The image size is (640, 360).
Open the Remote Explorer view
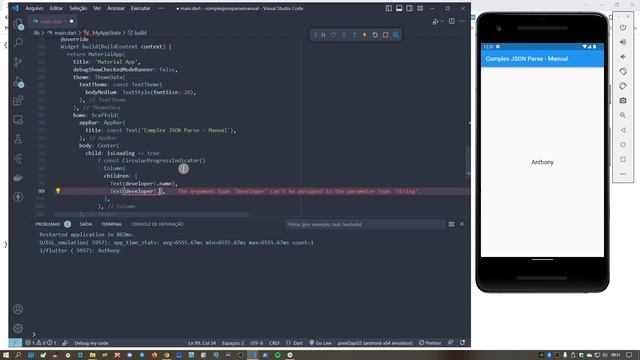pyautogui.click(x=18, y=120)
